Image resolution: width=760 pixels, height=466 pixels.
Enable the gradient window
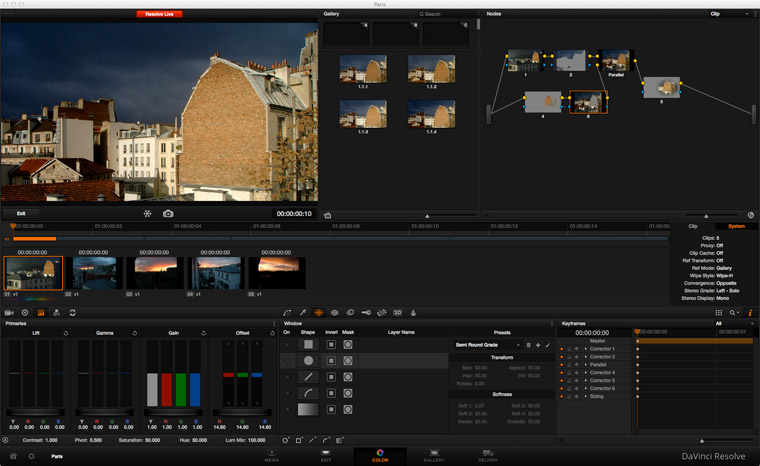coord(287,410)
